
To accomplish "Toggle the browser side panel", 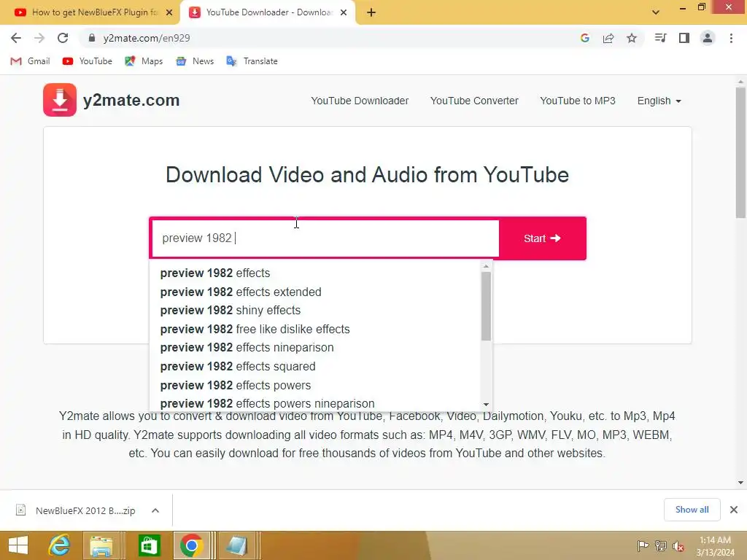I will pyautogui.click(x=684, y=38).
